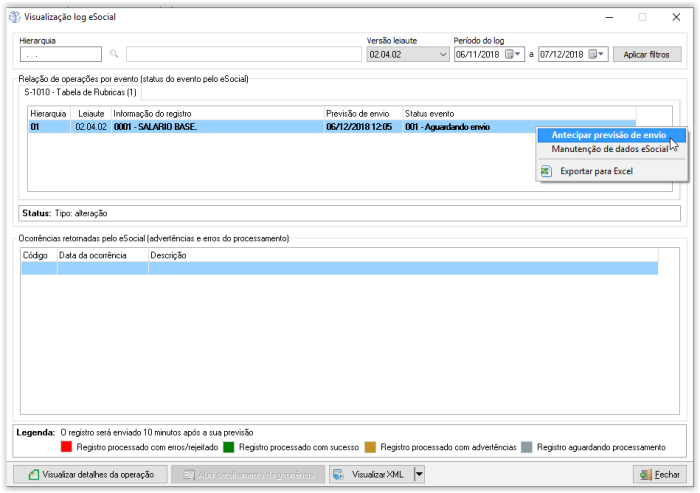Click the Visualizar detalhes da operação icon

(33, 474)
